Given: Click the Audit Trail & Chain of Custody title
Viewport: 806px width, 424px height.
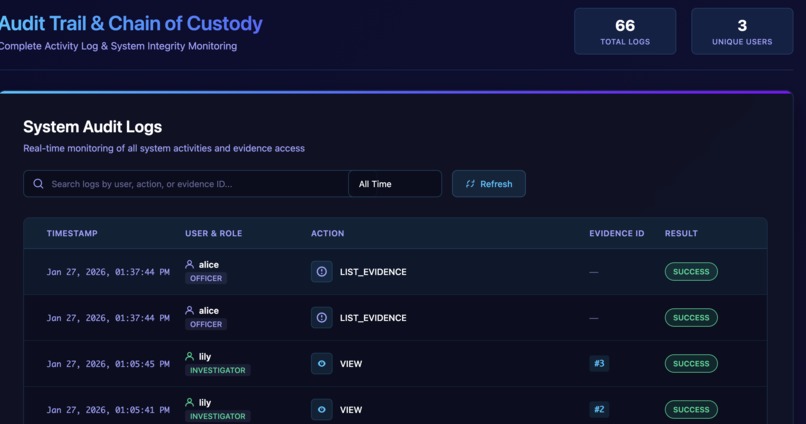Looking at the screenshot, I should pyautogui.click(x=131, y=24).
